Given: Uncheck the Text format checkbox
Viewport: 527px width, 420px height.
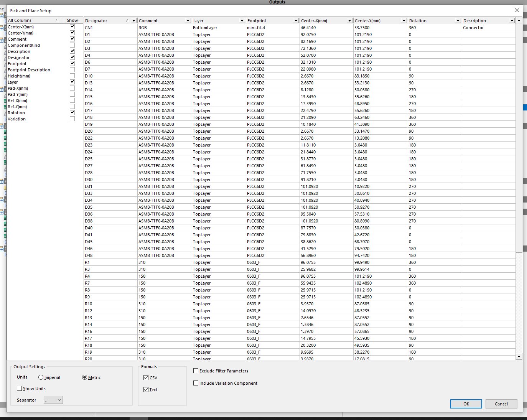Looking at the screenshot, I should click(146, 390).
